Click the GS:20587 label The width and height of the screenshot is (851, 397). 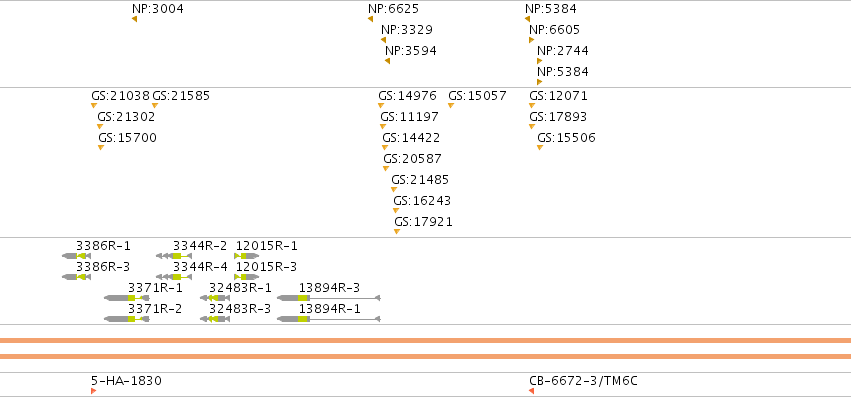point(412,159)
